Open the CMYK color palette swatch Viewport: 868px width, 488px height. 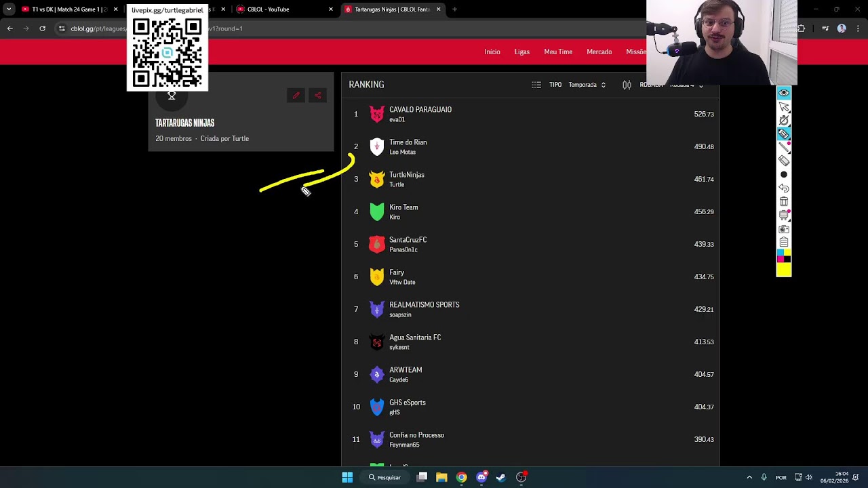click(783, 256)
